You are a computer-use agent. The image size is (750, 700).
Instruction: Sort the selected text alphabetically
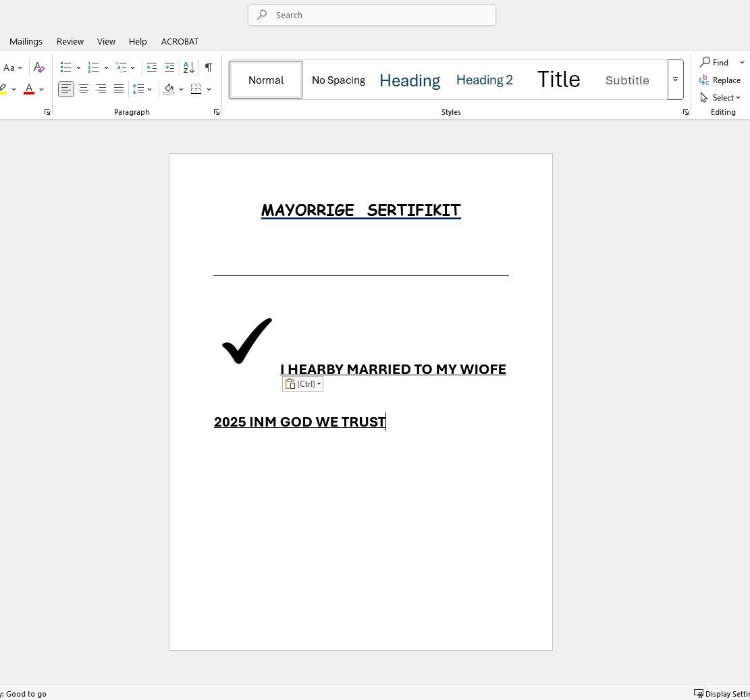click(x=189, y=68)
